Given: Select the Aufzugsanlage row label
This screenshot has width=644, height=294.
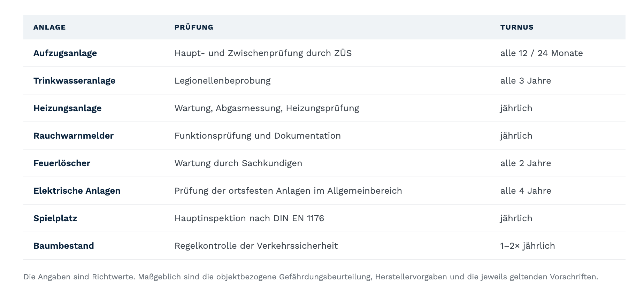Looking at the screenshot, I should (x=65, y=53).
